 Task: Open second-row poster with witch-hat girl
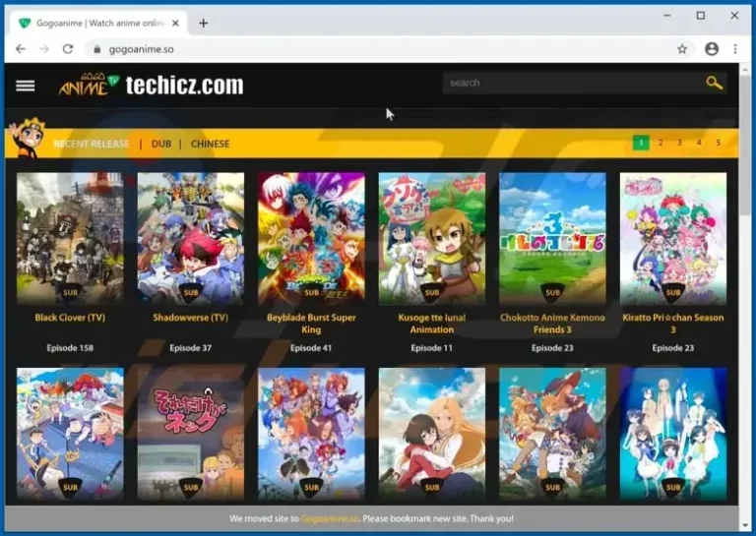tap(552, 434)
